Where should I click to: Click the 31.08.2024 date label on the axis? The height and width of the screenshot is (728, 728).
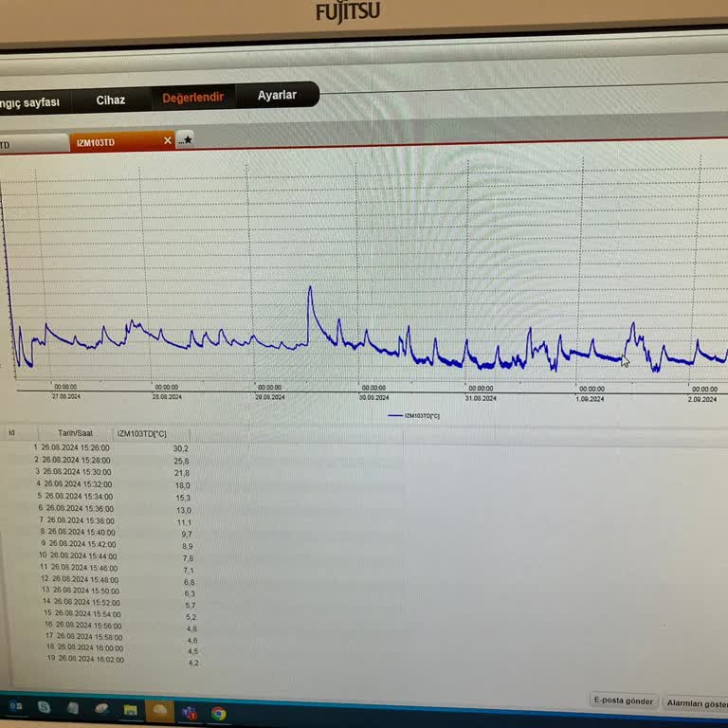481,398
